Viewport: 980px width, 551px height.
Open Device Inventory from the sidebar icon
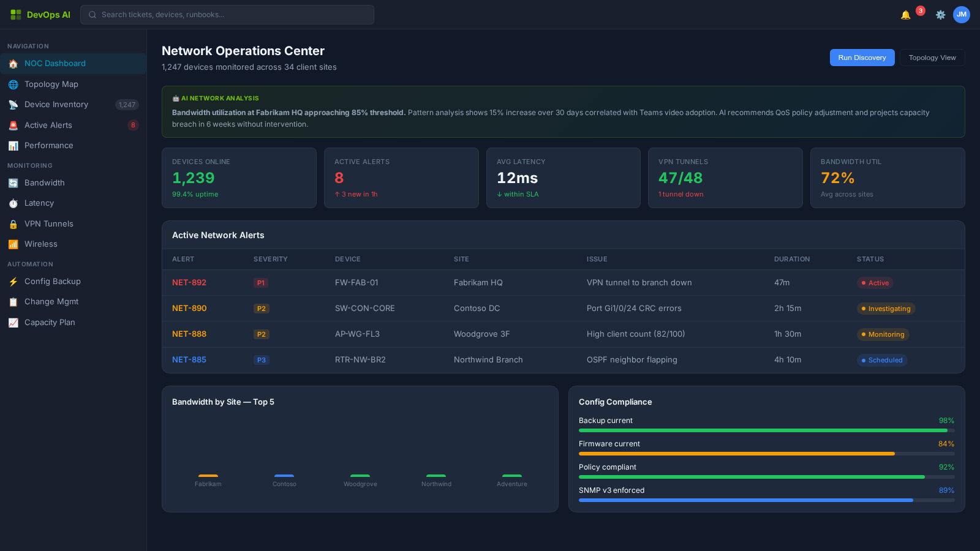(13, 104)
